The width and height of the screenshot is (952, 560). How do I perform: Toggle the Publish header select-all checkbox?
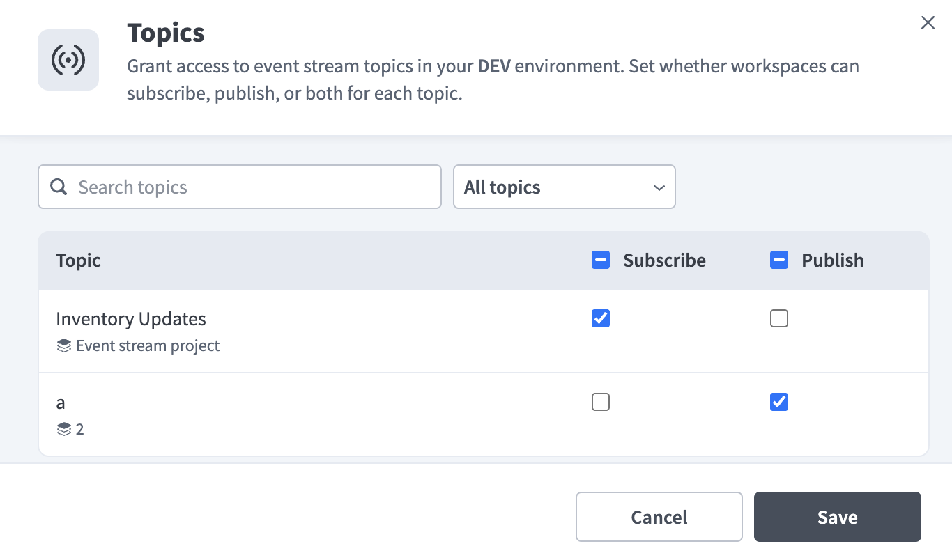pos(779,260)
